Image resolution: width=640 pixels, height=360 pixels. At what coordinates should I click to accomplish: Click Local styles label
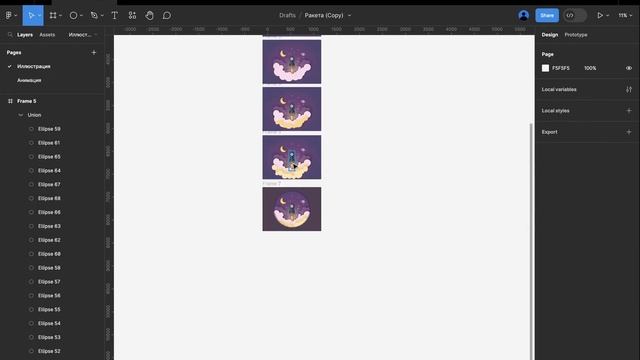tap(556, 111)
